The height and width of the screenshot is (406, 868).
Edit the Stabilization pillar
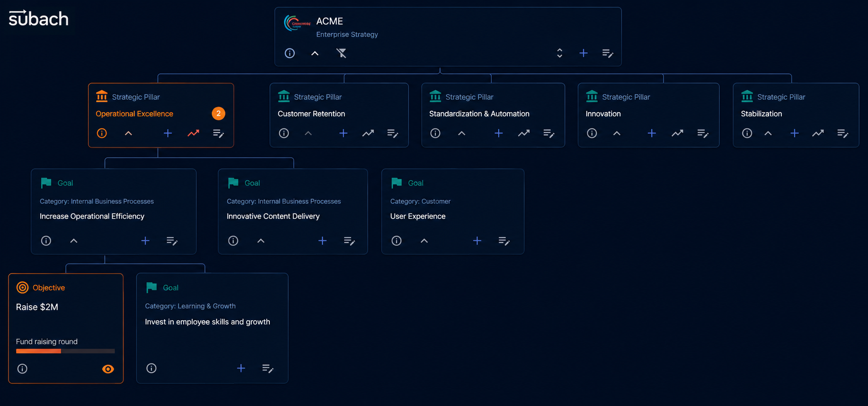[x=842, y=133]
